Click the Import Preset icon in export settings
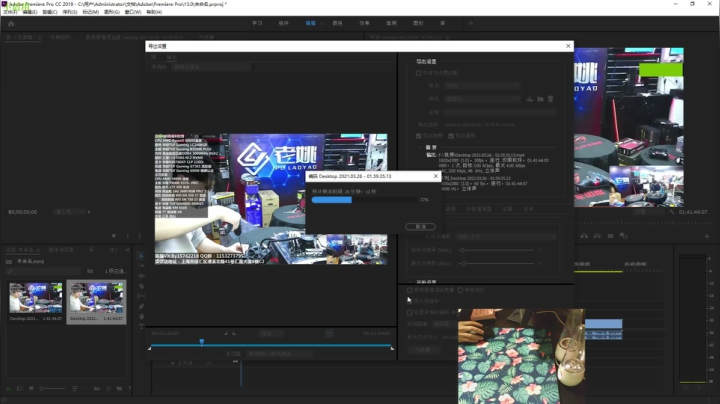The image size is (720, 404). (x=540, y=99)
